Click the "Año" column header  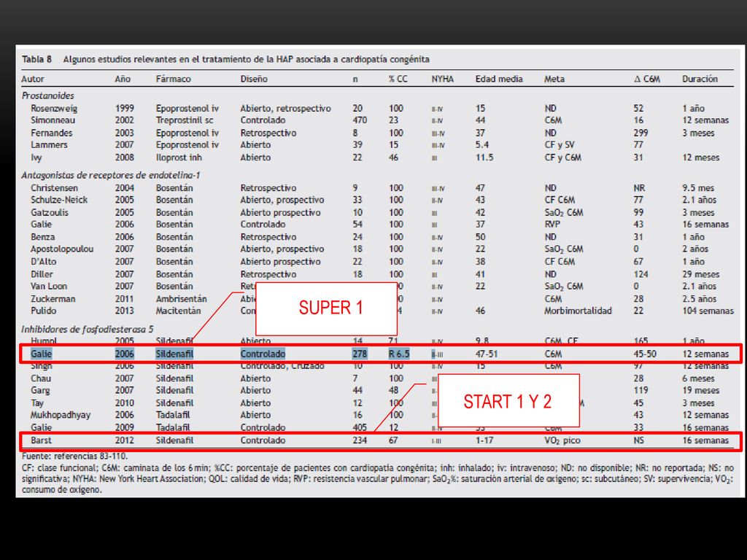(x=123, y=79)
